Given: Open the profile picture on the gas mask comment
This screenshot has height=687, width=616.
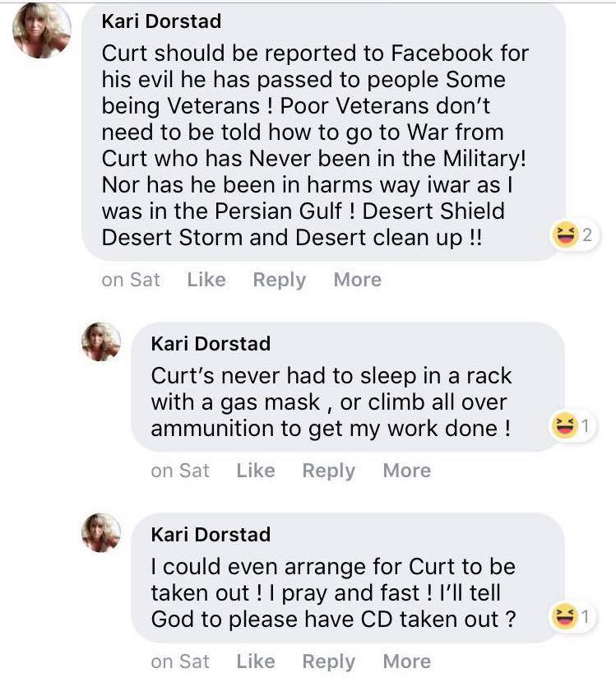Looking at the screenshot, I should 101,341.
